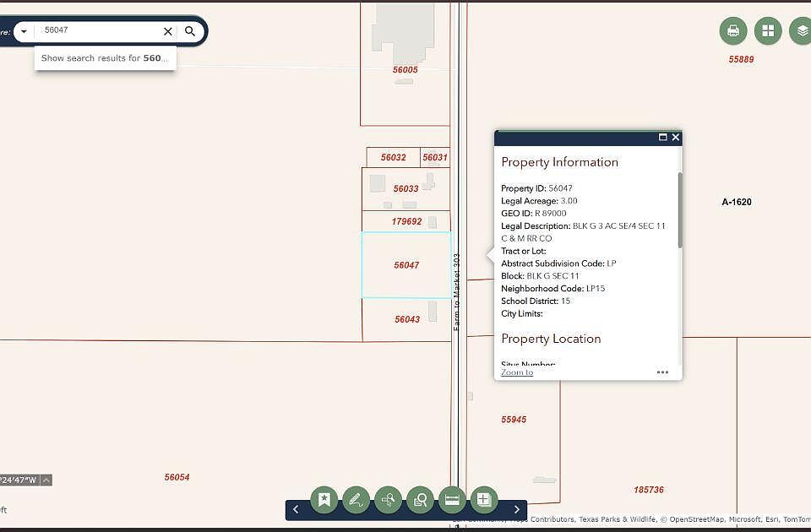The width and height of the screenshot is (811, 532).
Task: Click the A-1620 abstract label
Action: point(737,202)
